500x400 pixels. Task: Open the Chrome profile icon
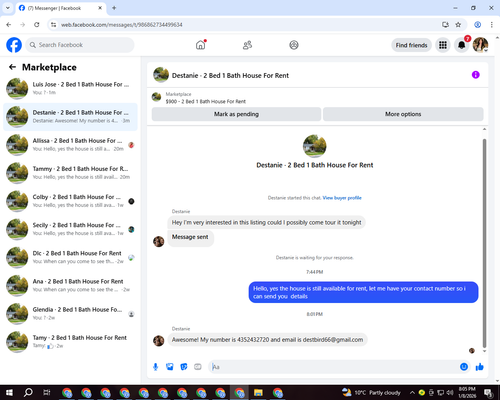coord(477,25)
